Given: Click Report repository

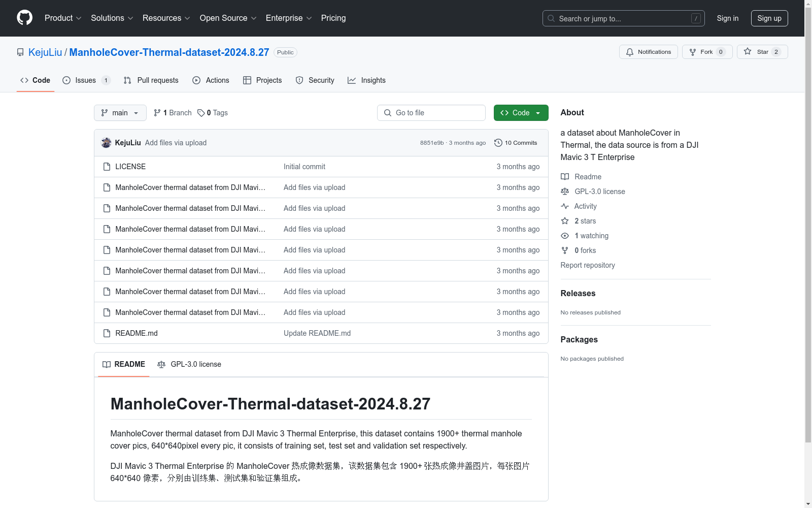Looking at the screenshot, I should [588, 265].
